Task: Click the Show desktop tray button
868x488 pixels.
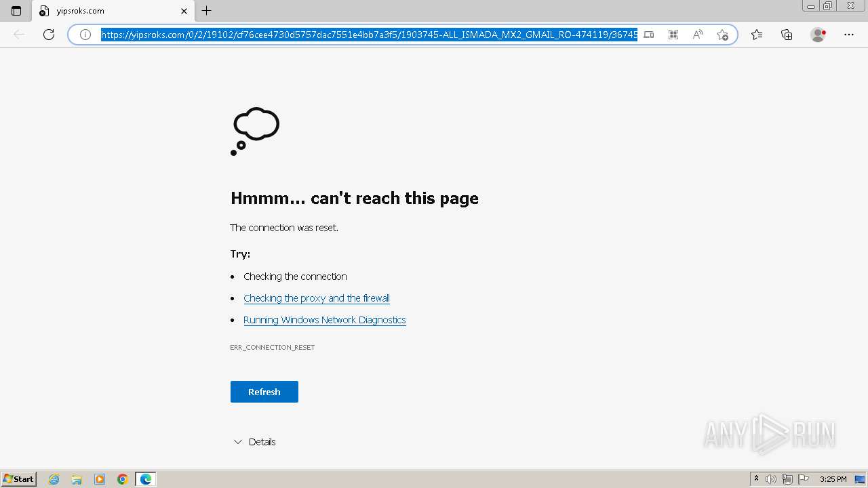Action: coord(860,479)
